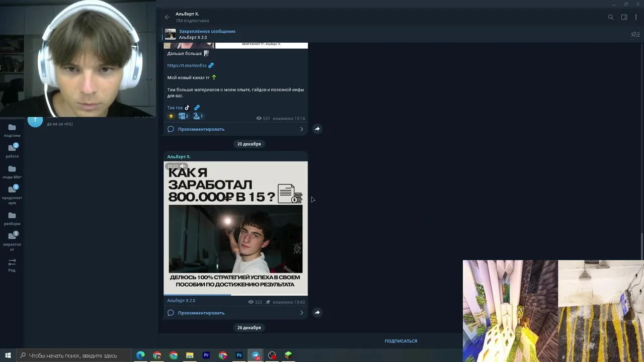Click the Telegram taskbar icon
The image size is (644, 362).
[256, 355]
